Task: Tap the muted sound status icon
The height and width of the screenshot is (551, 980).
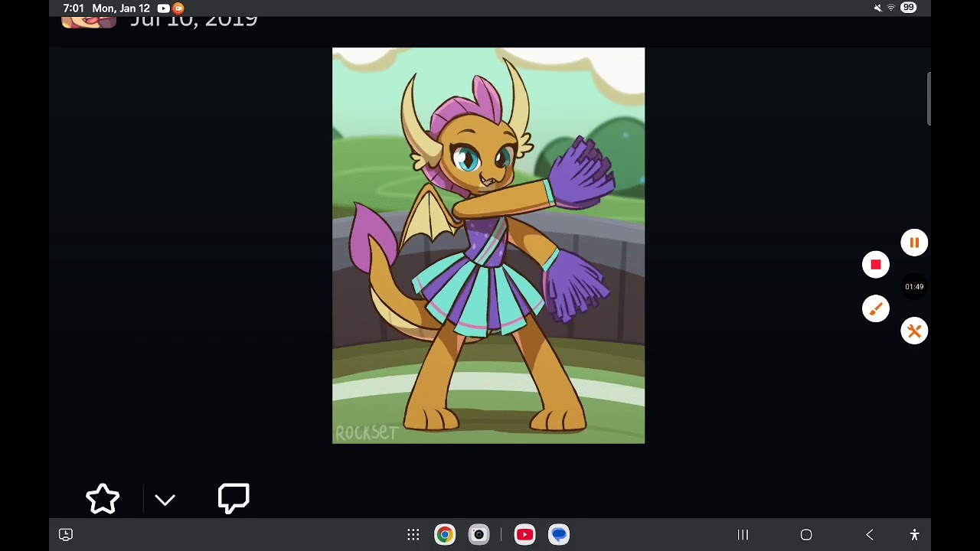Action: (877, 8)
